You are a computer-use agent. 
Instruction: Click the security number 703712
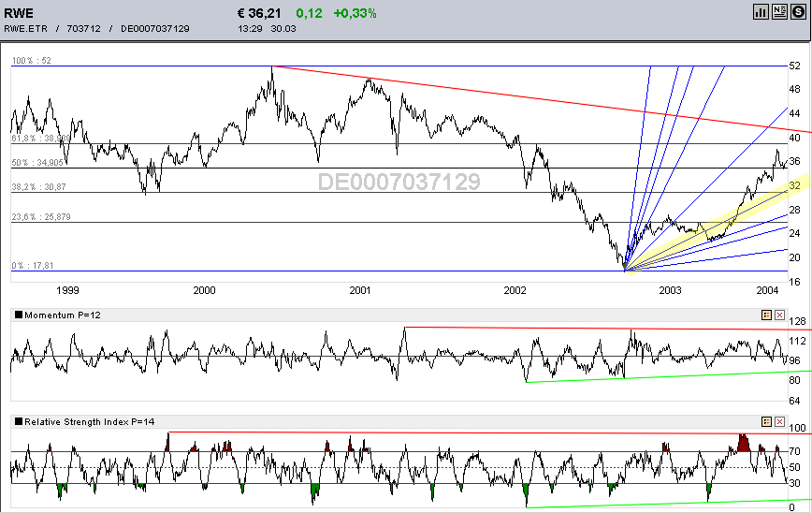coord(83,28)
